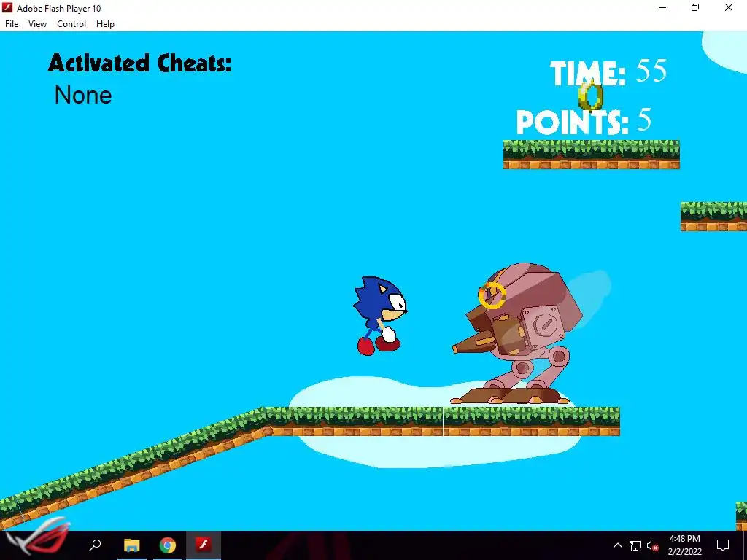Click the POINTS label
This screenshot has width=747, height=560.
pyautogui.click(x=573, y=122)
